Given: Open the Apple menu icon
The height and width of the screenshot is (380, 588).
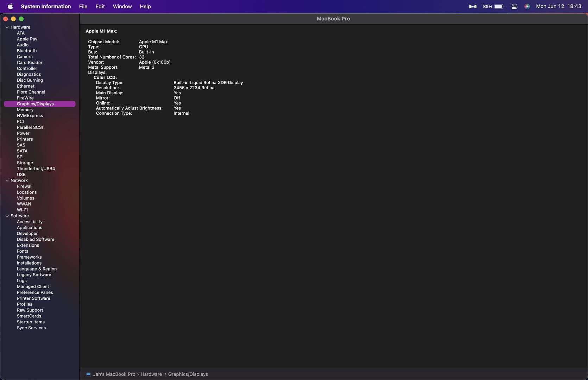Looking at the screenshot, I should (x=10, y=6).
